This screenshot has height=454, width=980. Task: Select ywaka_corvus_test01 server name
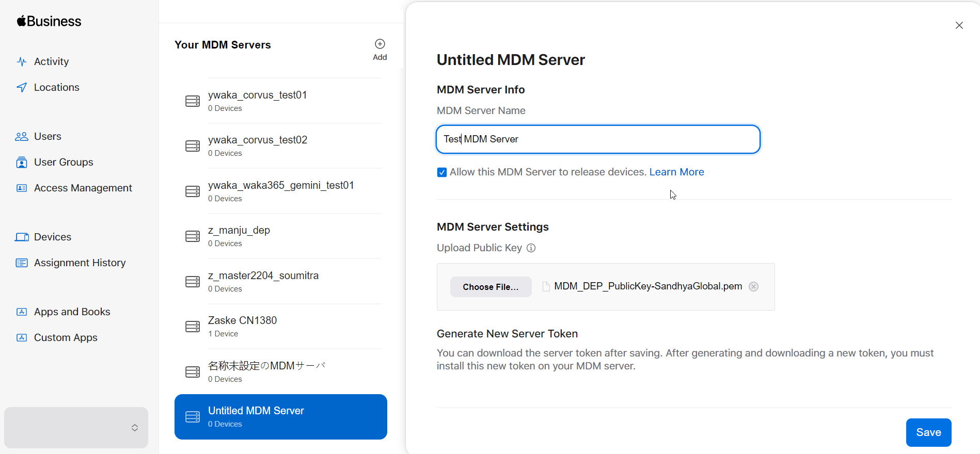(x=258, y=95)
